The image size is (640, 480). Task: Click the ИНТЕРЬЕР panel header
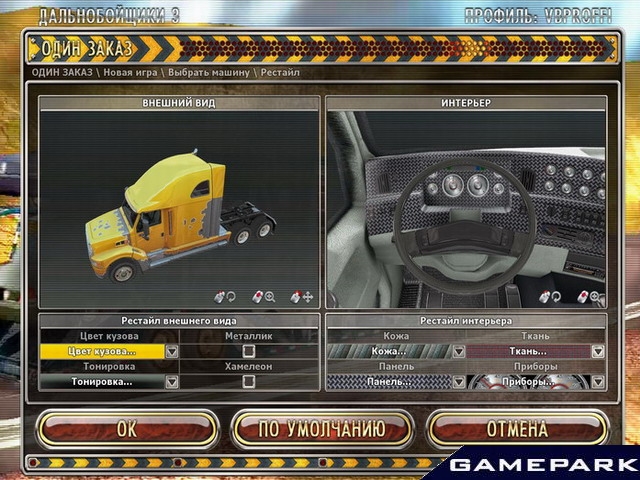[466, 103]
